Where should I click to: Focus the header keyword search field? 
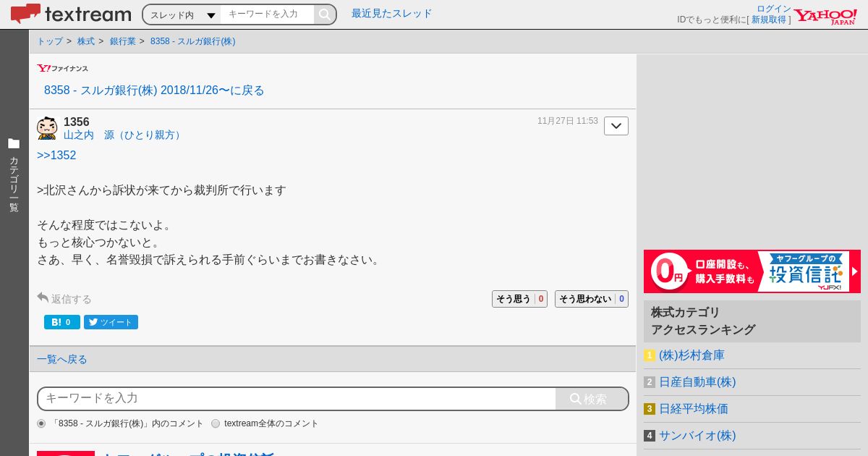267,14
